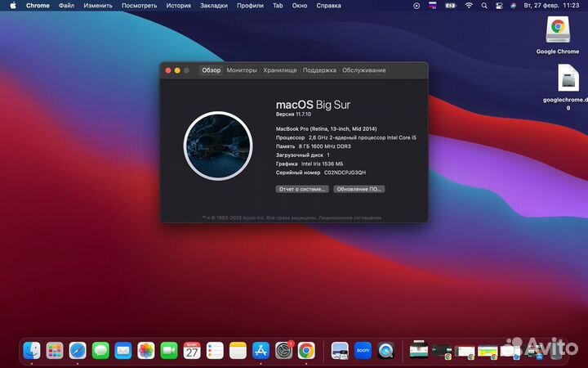
Task: Click the date and time in menu bar
Action: pos(551,6)
